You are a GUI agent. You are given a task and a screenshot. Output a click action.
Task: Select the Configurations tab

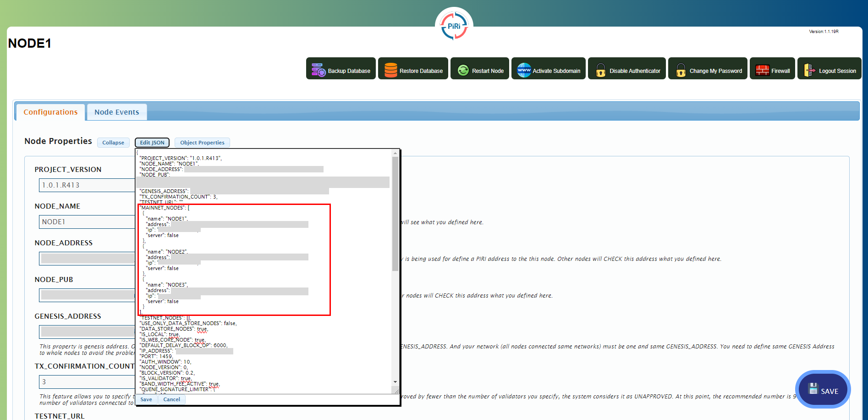50,112
